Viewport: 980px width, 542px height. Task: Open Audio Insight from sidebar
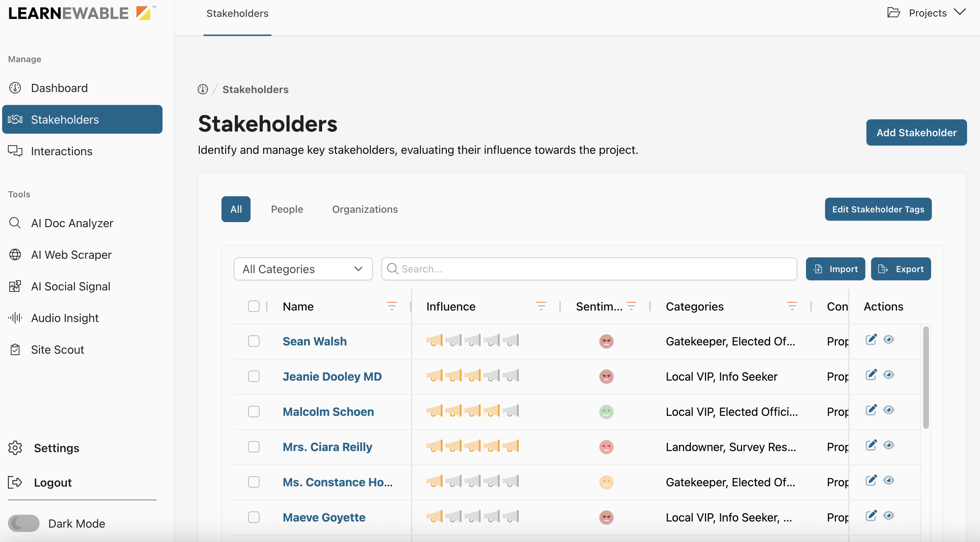pyautogui.click(x=65, y=318)
